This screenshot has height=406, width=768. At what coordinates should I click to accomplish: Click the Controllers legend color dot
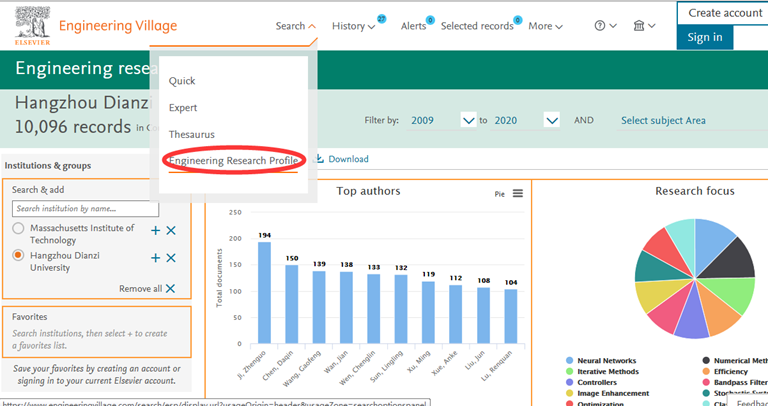point(569,382)
